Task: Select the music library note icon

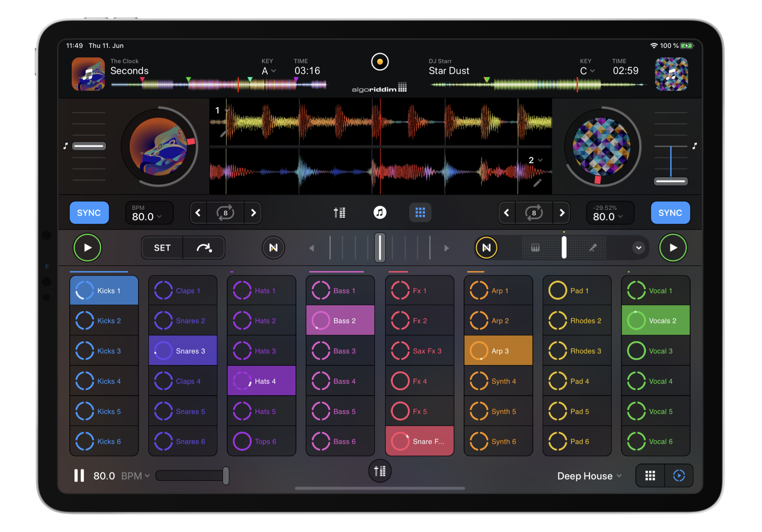Action: tap(380, 213)
